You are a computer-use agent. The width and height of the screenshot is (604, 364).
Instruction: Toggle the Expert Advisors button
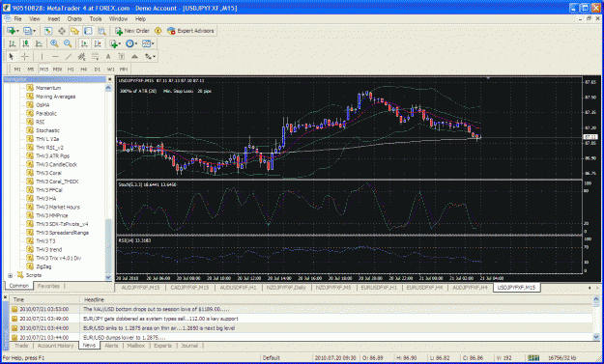(190, 31)
